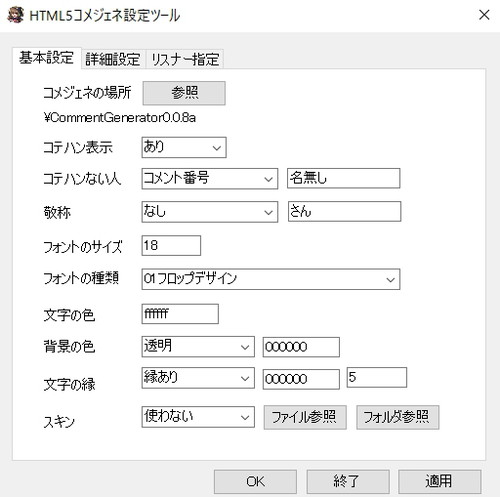Image resolution: width=500 pixels, height=497 pixels.
Task: Click the フォルダ参照 button
Action: pos(398,417)
